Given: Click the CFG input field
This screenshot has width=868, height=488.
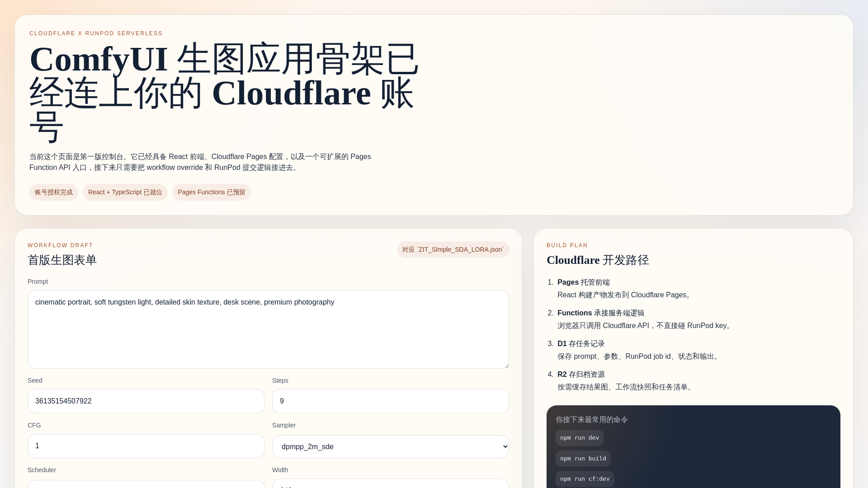Looking at the screenshot, I should (146, 446).
